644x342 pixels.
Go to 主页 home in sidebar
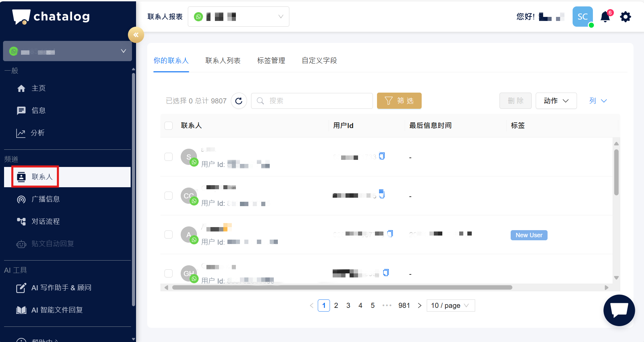coord(38,88)
